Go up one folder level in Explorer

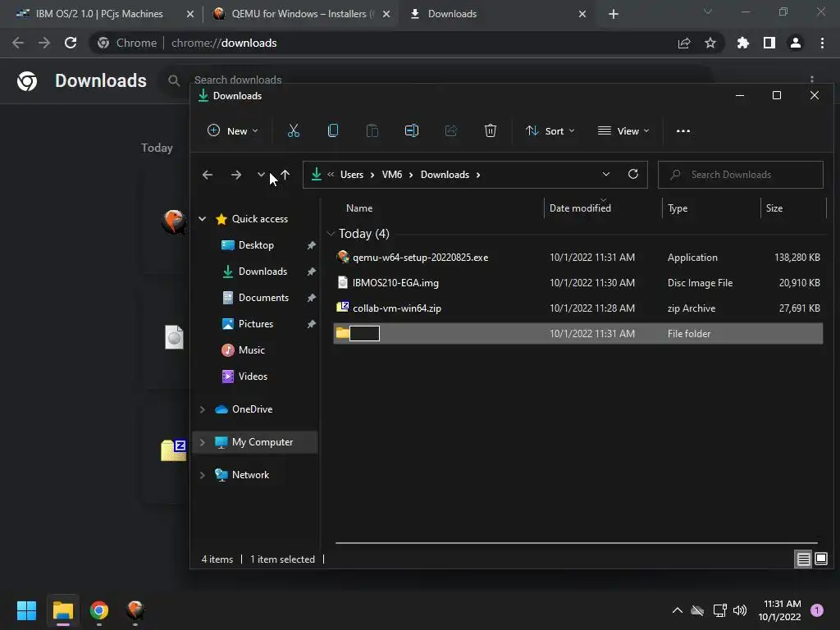[x=285, y=175]
